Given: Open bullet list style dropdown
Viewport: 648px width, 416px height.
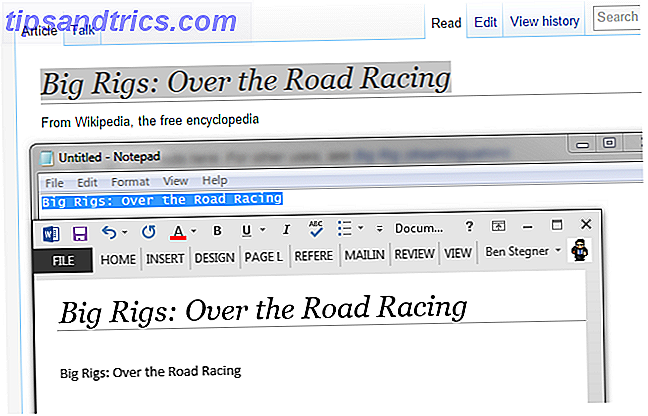Looking at the screenshot, I should (x=360, y=227).
